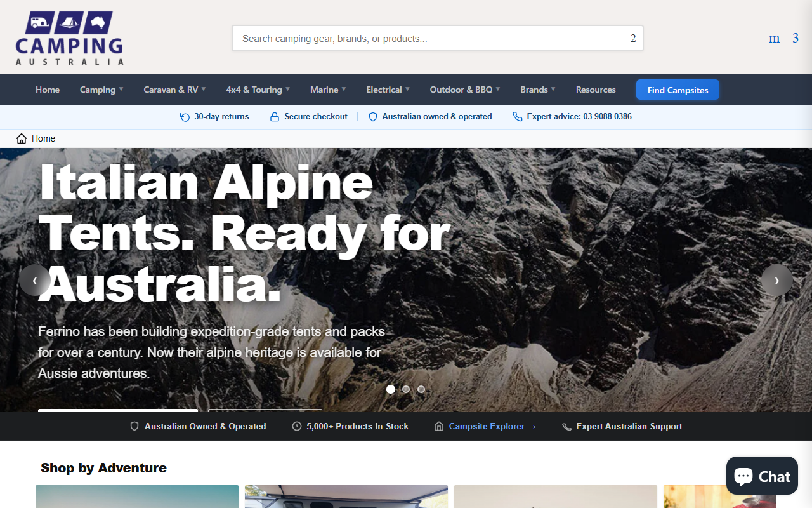Open second Shop by Adventure caravan thumbnail
The image size is (812, 508).
(x=346, y=497)
